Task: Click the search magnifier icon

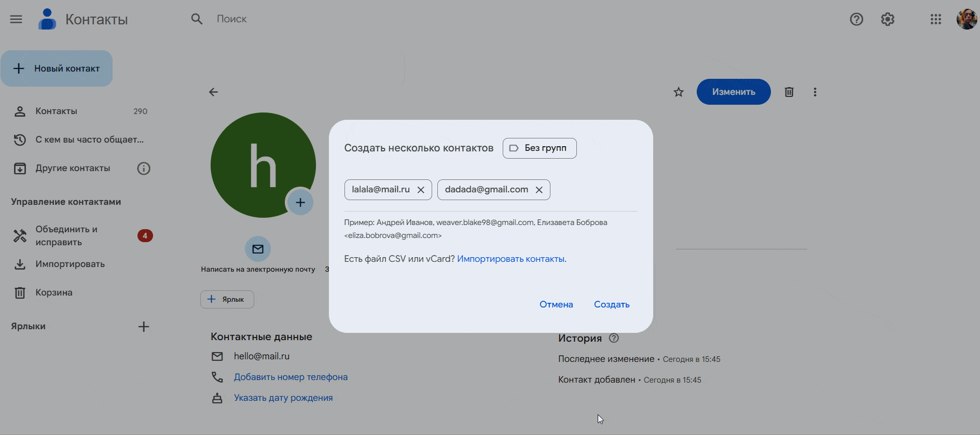Action: [197, 19]
